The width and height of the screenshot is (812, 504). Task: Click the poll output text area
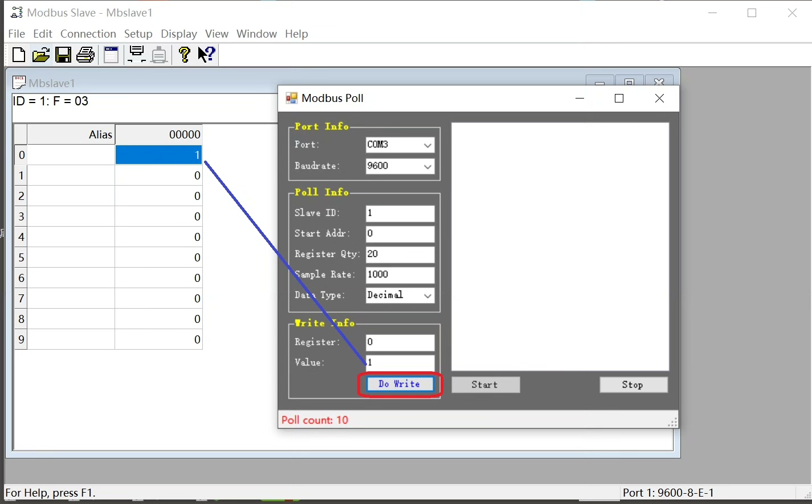click(x=560, y=247)
